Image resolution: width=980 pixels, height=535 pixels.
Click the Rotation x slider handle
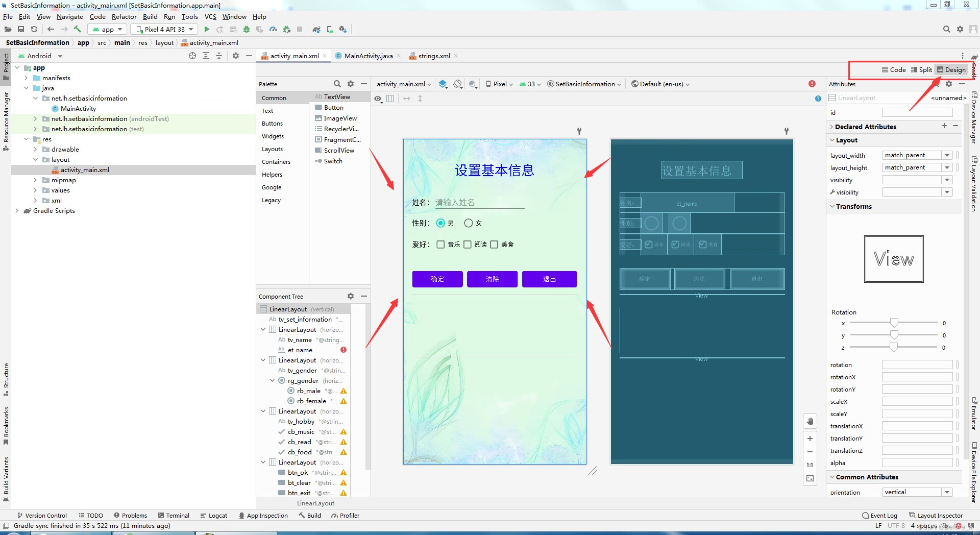point(894,323)
